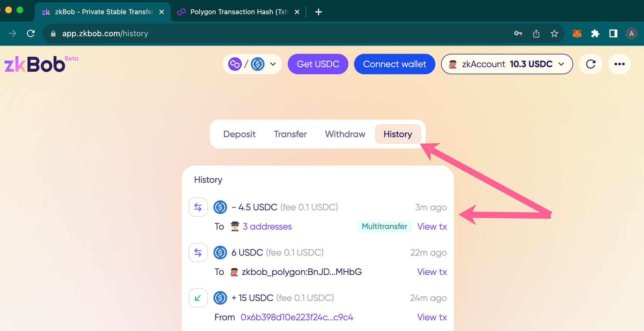Click the zkbob_polygon:BnJD...MHbG address
The height and width of the screenshot is (331, 644).
(x=302, y=272)
